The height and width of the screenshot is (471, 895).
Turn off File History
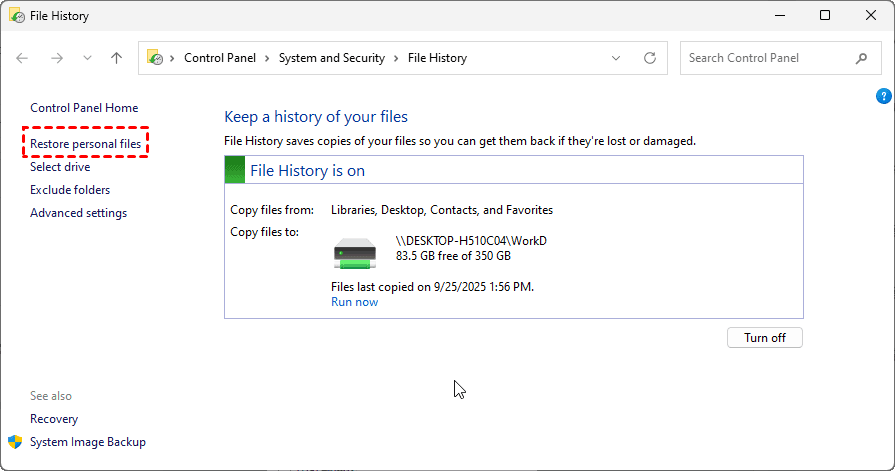tap(765, 337)
